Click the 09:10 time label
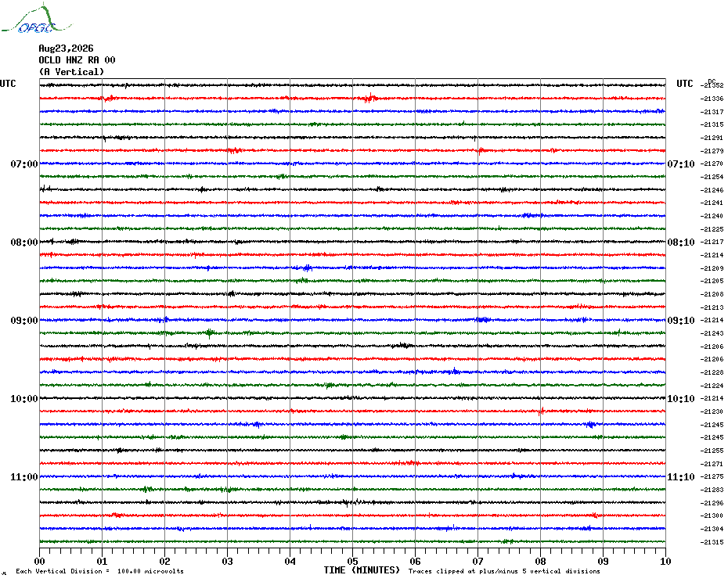Image resolution: width=728 pixels, height=582 pixels. [x=681, y=320]
